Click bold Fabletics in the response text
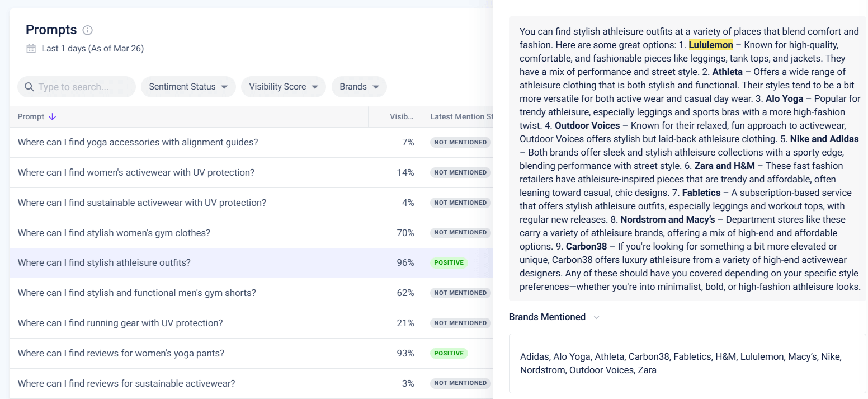This screenshot has width=868, height=399. coord(701,193)
